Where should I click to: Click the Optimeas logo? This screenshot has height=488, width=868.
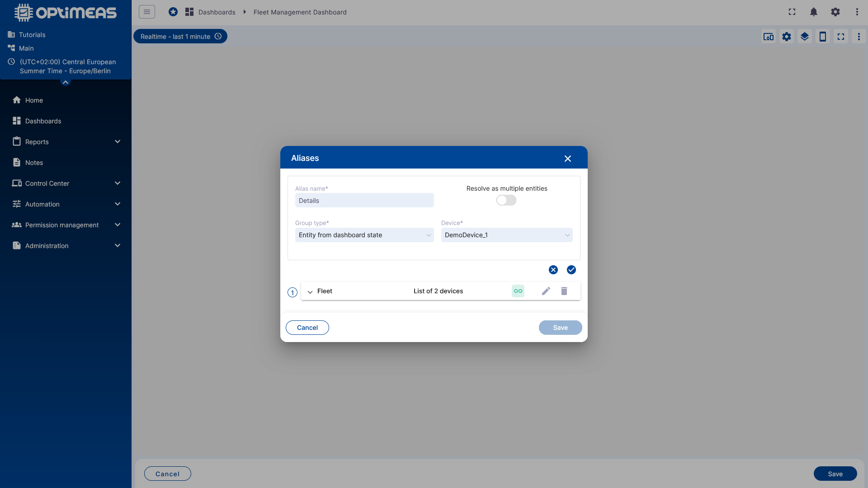point(66,13)
